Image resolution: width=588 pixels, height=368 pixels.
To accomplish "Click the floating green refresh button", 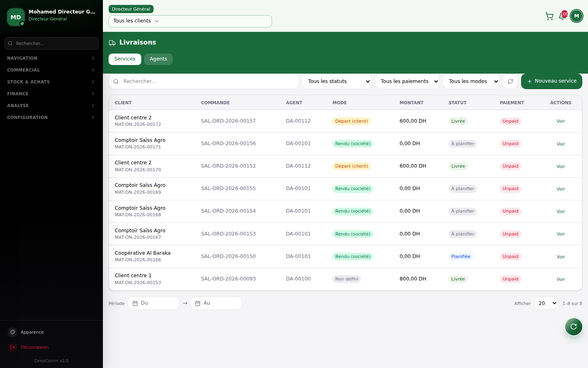I will pos(574,327).
